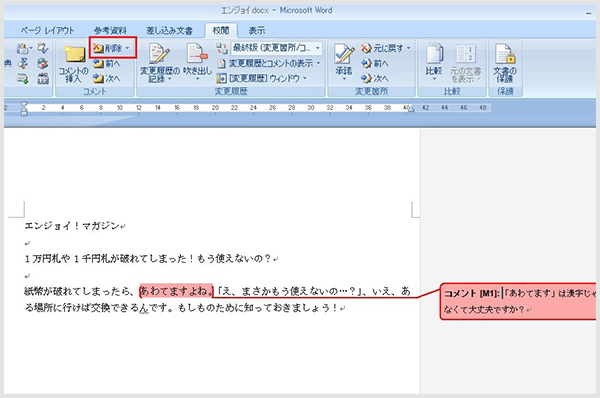This screenshot has height=398, width=600.
Task: Go to next comment (次へ) in コメント group
Action: (x=107, y=78)
